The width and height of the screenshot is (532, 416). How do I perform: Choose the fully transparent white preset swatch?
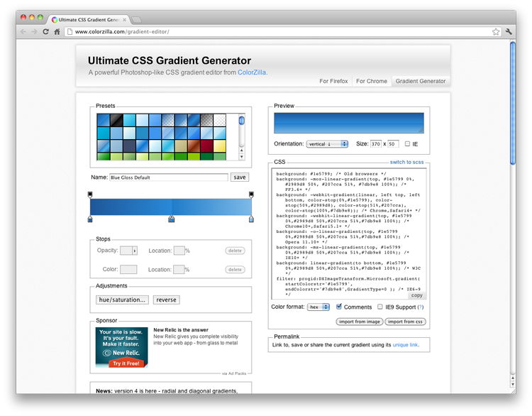[x=219, y=120]
